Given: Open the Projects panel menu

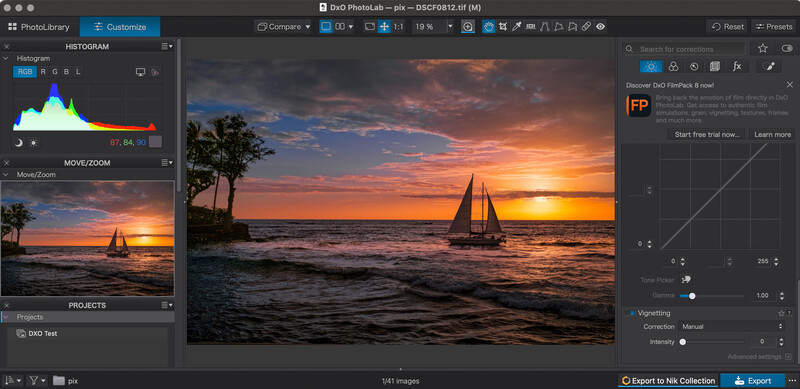Looking at the screenshot, I should coord(167,305).
